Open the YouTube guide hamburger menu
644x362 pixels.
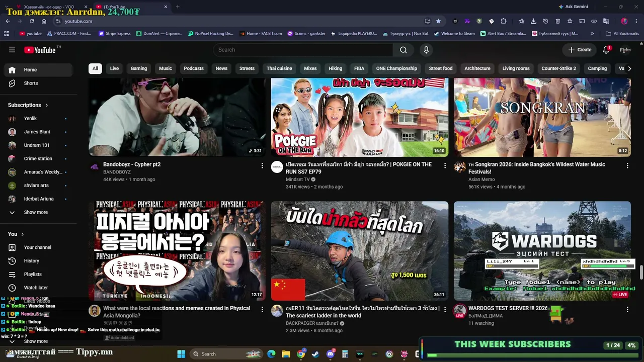(12, 50)
